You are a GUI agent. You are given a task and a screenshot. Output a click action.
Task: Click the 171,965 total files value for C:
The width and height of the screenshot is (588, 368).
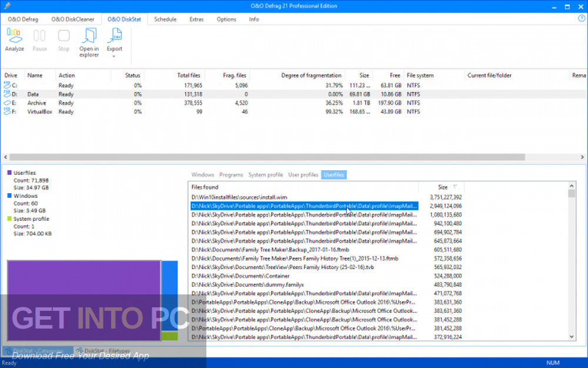tap(193, 85)
